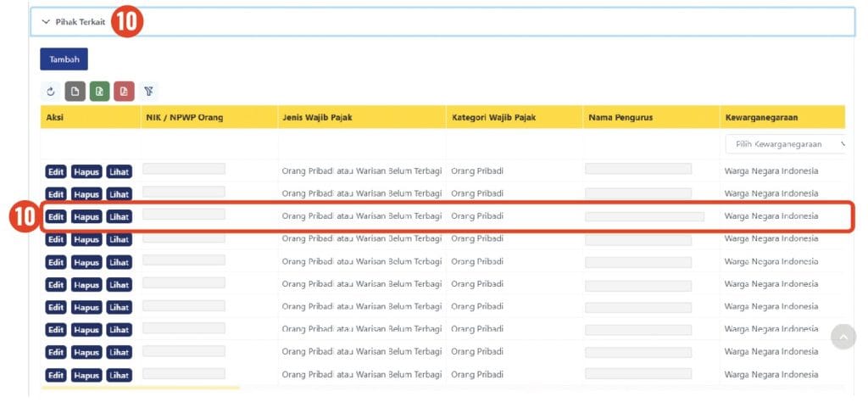Click Edit in the first table row
The width and height of the screenshot is (868, 402).
pos(56,171)
